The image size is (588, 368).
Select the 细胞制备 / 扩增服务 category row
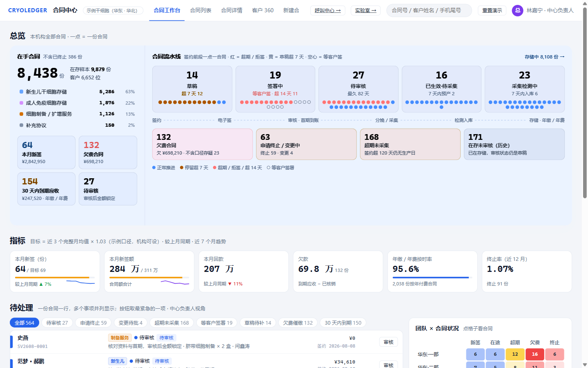(77, 114)
